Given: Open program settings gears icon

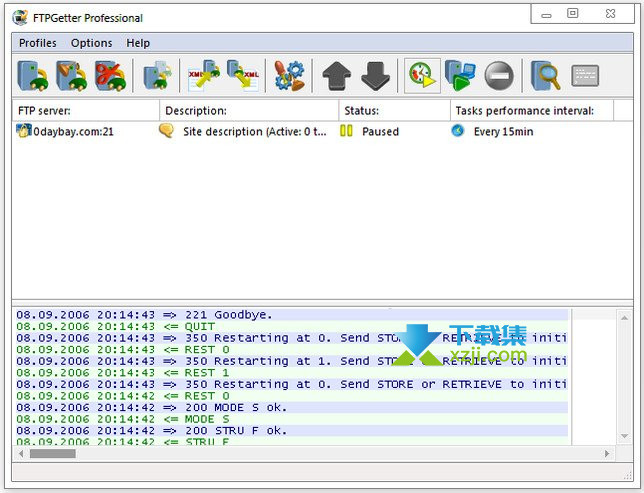Looking at the screenshot, I should point(290,76).
